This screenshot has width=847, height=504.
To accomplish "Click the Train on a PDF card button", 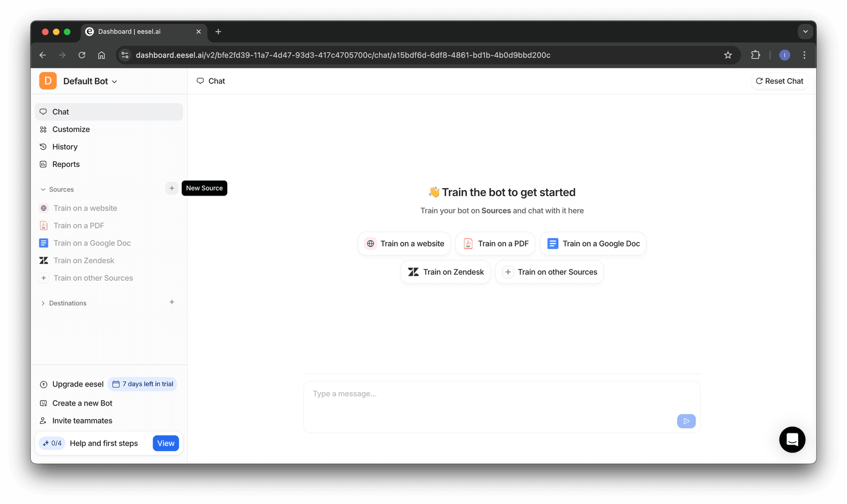I will [496, 244].
